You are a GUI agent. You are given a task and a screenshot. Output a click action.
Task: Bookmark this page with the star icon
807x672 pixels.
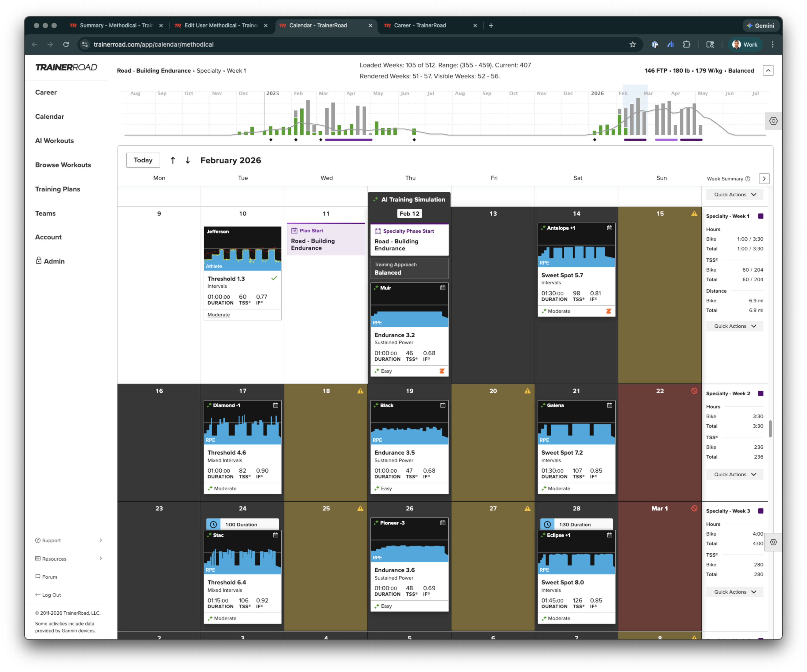coord(633,45)
